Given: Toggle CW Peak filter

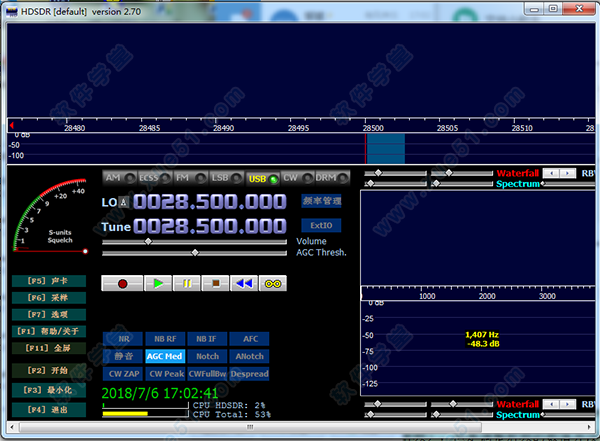Looking at the screenshot, I should click(x=165, y=374).
